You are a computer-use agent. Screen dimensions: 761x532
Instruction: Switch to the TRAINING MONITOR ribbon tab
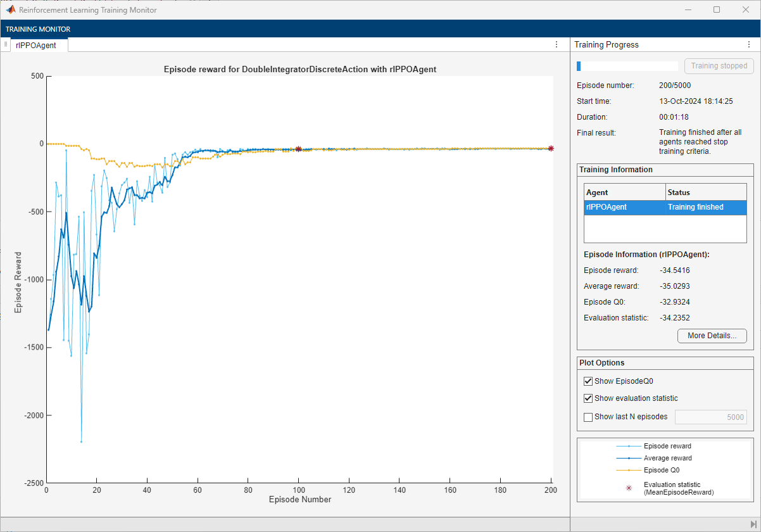(x=38, y=29)
